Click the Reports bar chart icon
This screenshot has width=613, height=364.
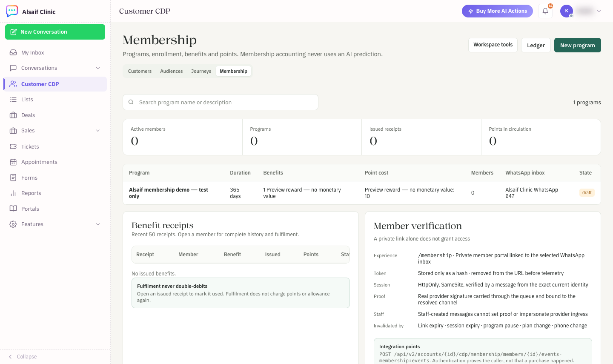[13, 193]
